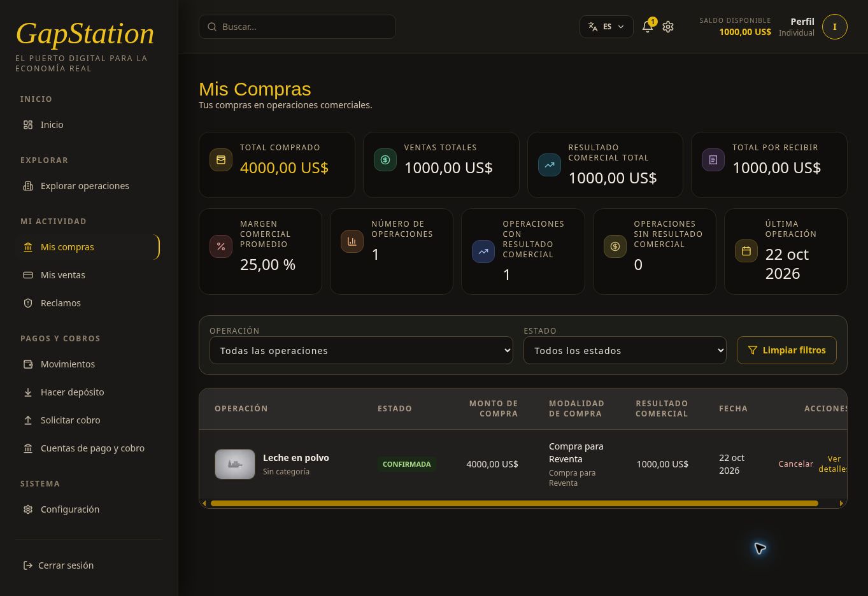Screen dimensions: 868x596
Task: Open Mis ventas in the sidebar
Action: coord(88,275)
